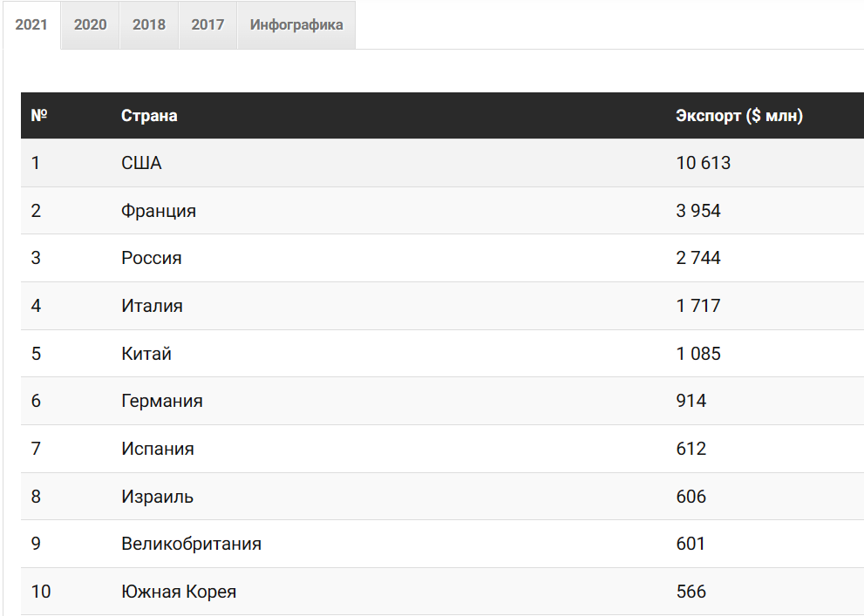864x616 pixels.
Task: Click the 10 613 export value
Action: tap(704, 163)
